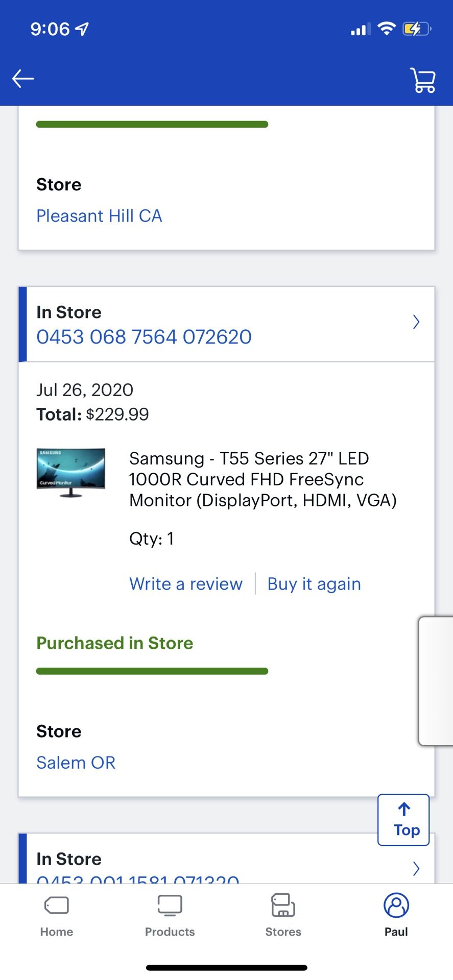
Task: Tap the Purchased in Store progress bar
Action: tap(152, 671)
